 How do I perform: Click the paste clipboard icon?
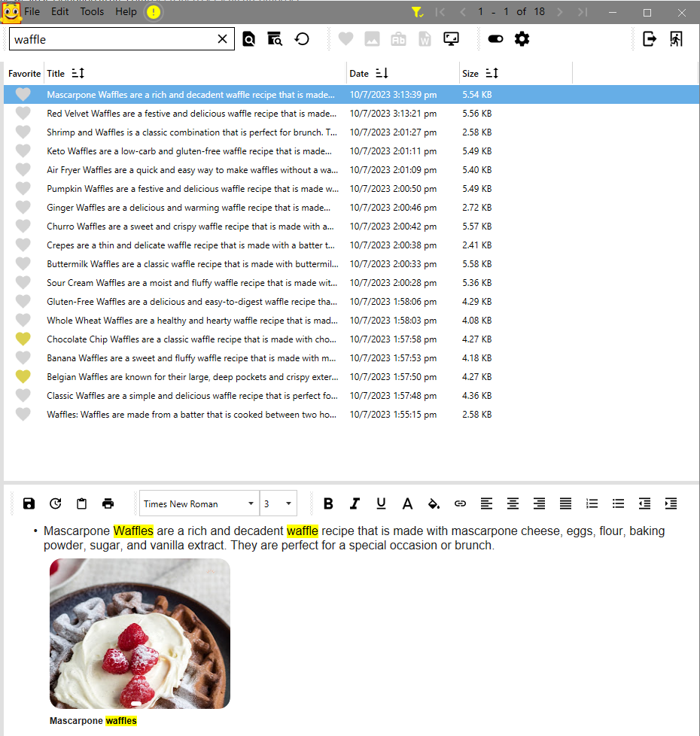tap(82, 503)
